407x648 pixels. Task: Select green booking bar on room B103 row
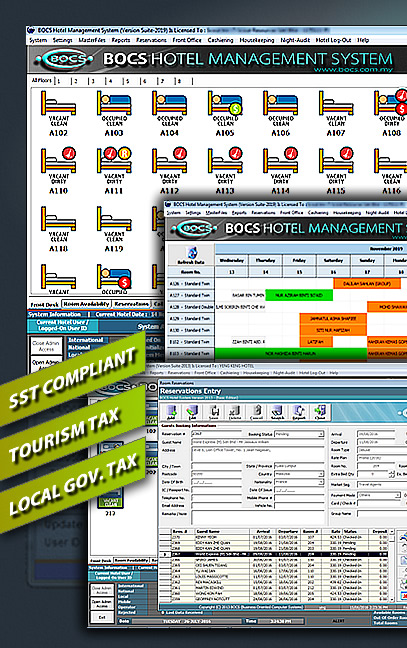pyautogui.click(x=291, y=353)
